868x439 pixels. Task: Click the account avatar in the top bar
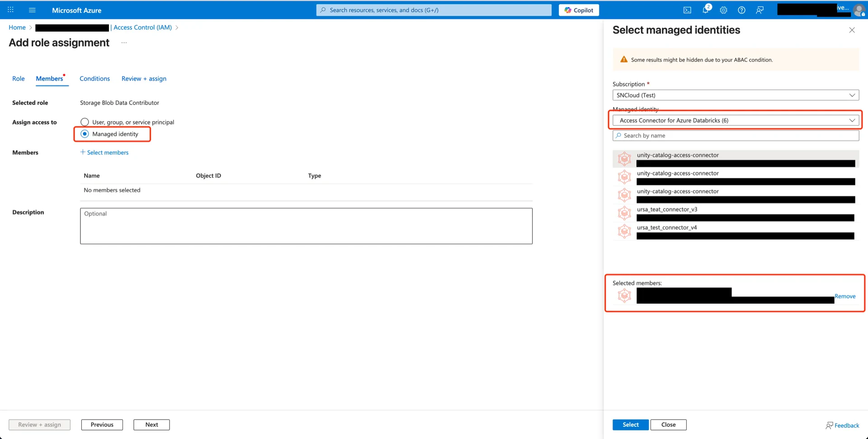click(x=859, y=10)
